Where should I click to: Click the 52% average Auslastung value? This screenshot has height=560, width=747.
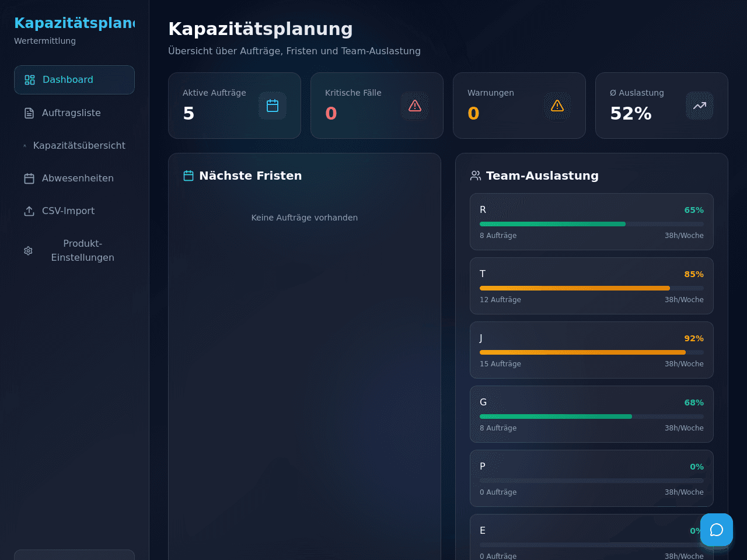point(631,113)
